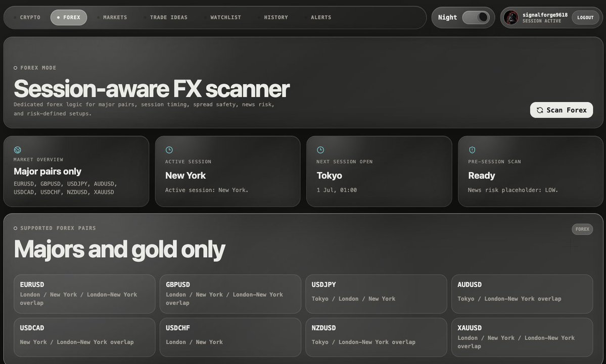Screen dimensions: 606x364
Task: Open the Alerts tab
Action: [318, 17]
